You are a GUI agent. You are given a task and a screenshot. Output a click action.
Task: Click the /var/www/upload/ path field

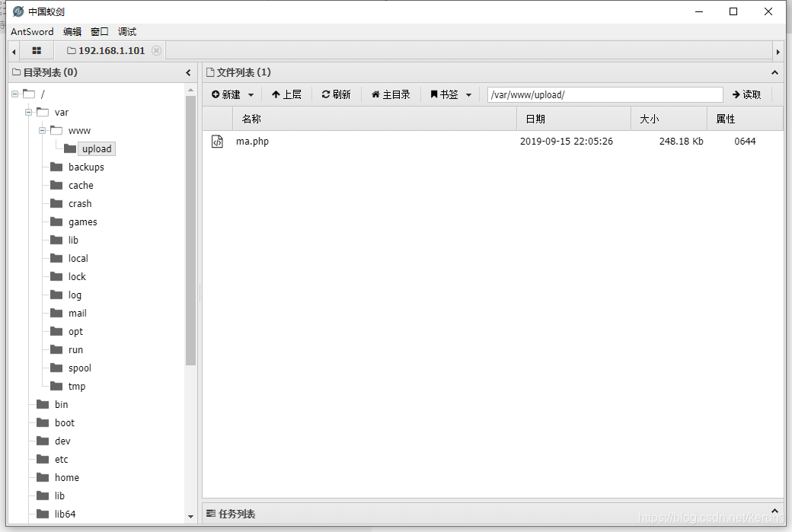pyautogui.click(x=604, y=94)
